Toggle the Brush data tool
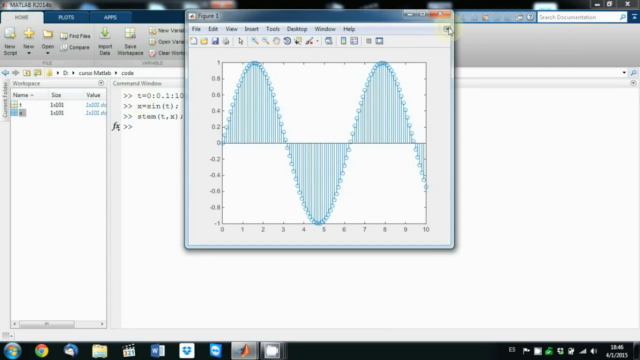640x360 pixels. point(309,41)
